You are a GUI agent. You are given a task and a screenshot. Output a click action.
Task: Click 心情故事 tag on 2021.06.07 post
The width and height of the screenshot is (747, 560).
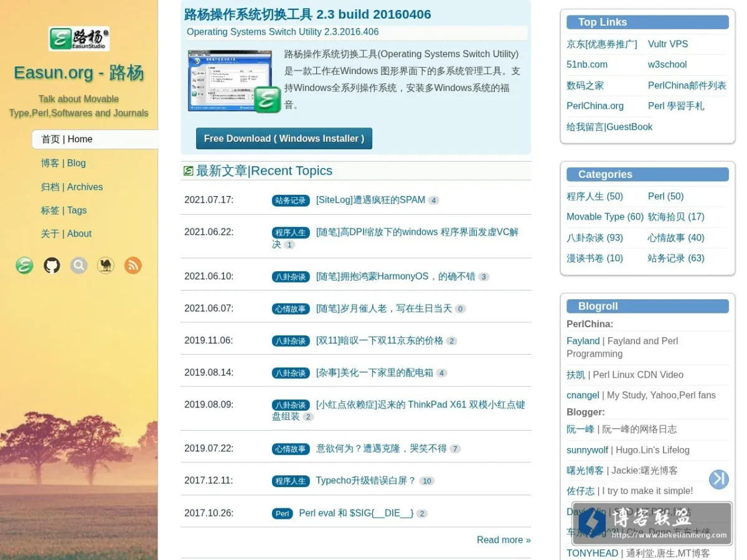[291, 309]
